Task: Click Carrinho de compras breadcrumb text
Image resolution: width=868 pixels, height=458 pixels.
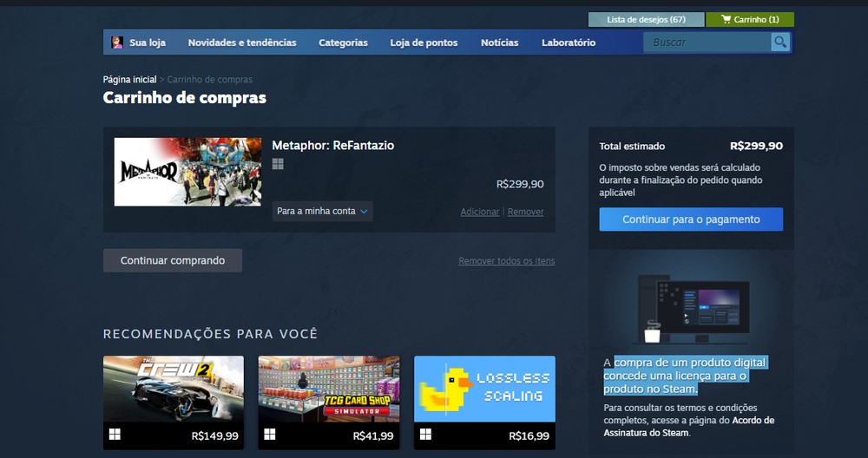Action: (x=210, y=80)
